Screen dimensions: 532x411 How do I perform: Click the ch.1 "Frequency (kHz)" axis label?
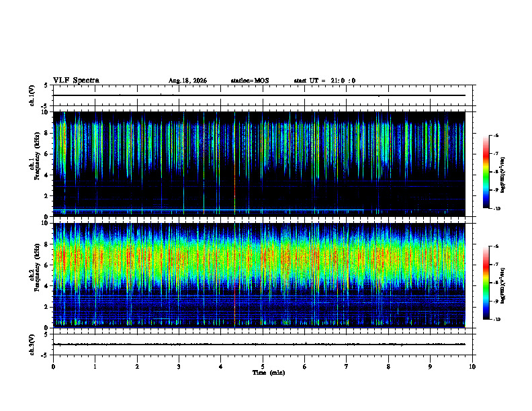[37, 156]
